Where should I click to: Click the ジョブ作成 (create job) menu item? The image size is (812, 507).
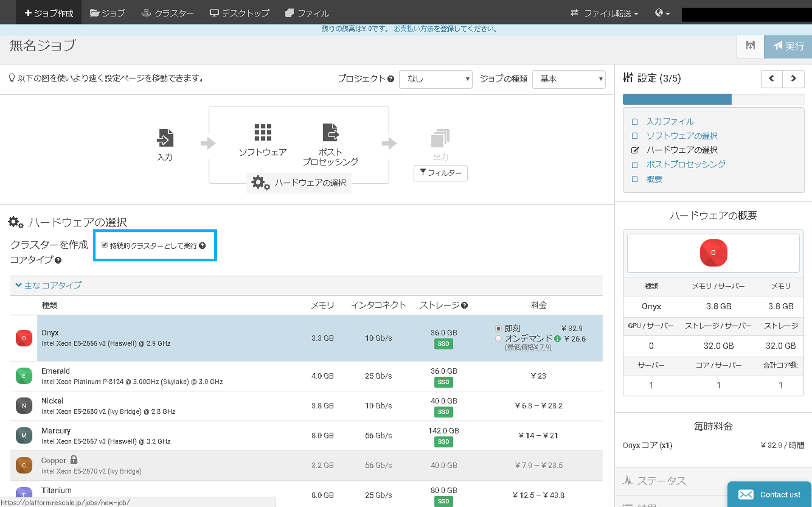[49, 13]
